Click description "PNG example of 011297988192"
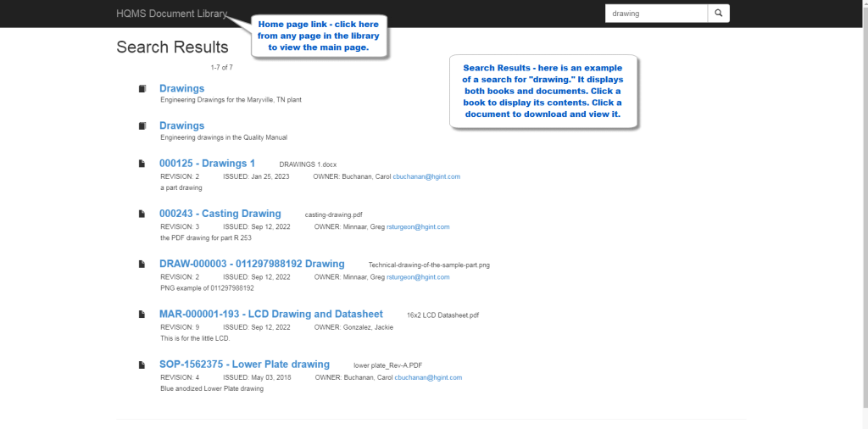 click(x=207, y=288)
